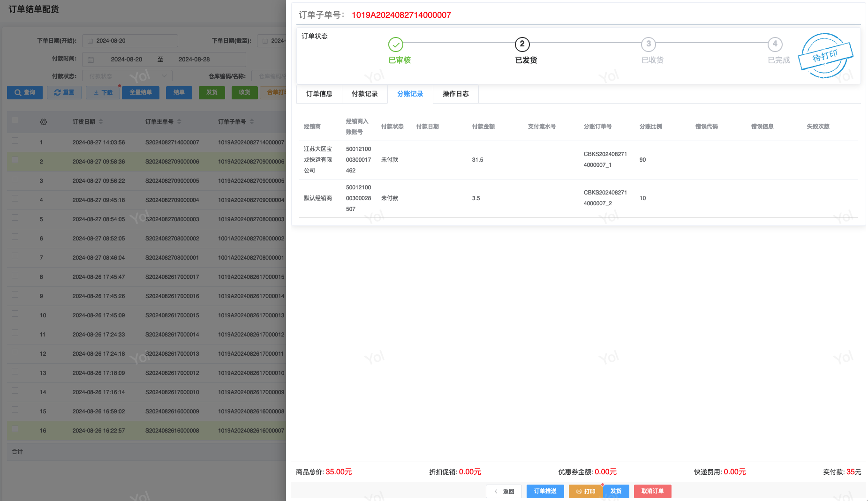
Task: Click the sort icon beside 订单子单号
Action: [x=252, y=122]
